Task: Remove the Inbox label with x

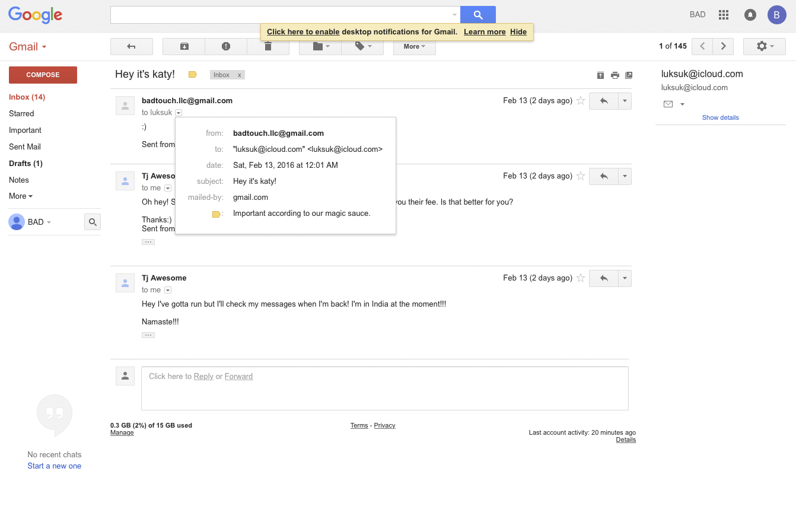Action: (x=240, y=75)
